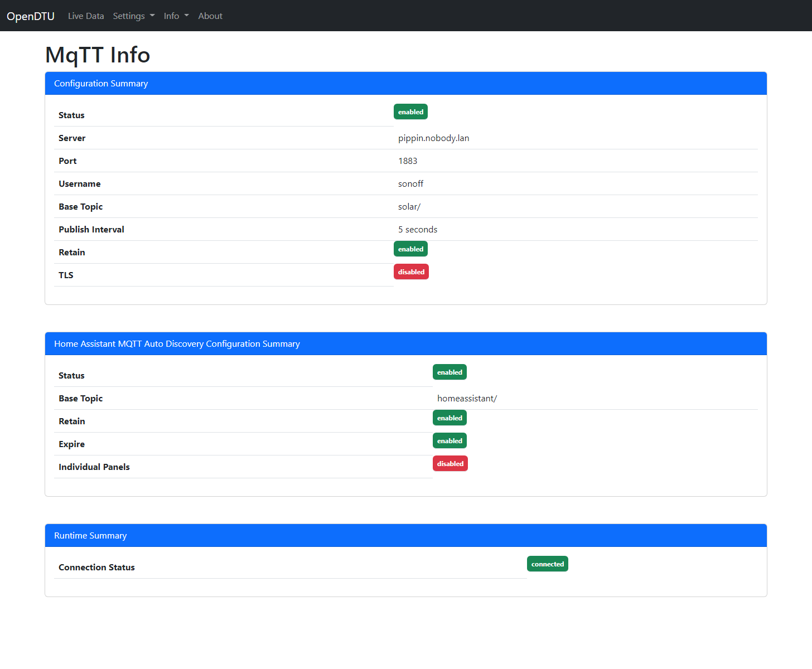The height and width of the screenshot is (669, 812).
Task: Click the green connected status badge
Action: [x=547, y=564]
